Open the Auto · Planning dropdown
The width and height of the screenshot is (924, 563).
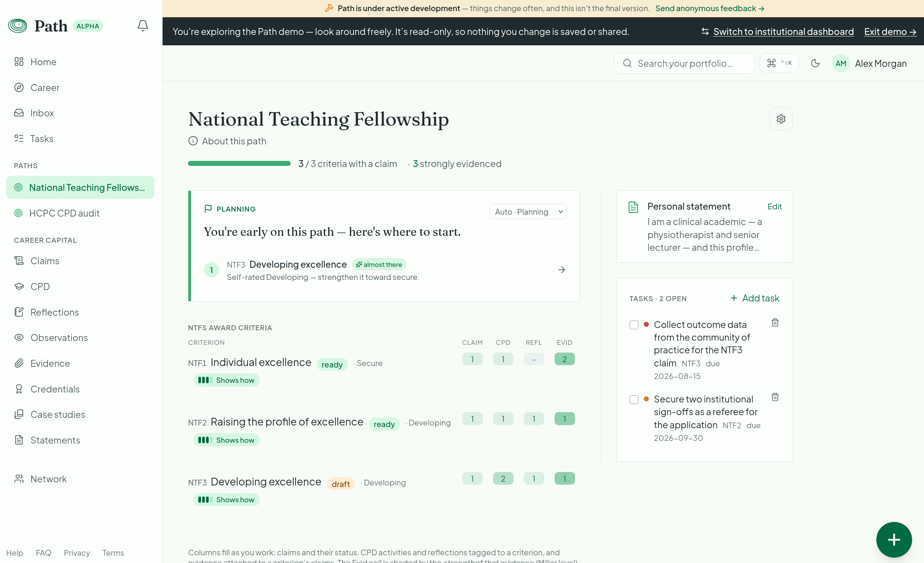(x=528, y=212)
